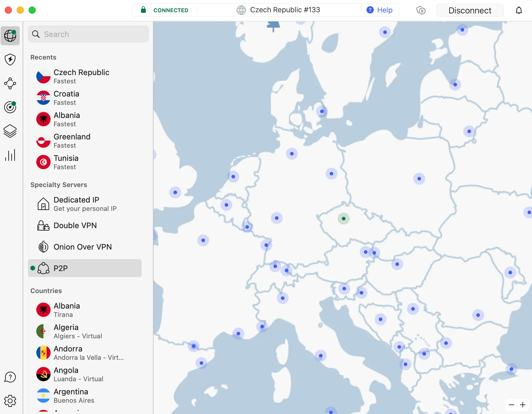Open the Dark Web Monitor target icon
The image size is (532, 414).
click(10, 107)
